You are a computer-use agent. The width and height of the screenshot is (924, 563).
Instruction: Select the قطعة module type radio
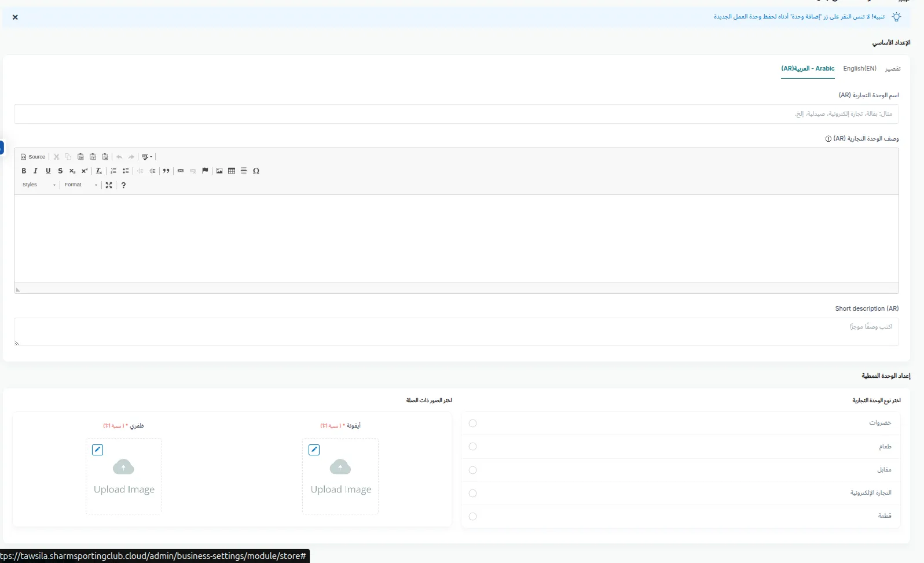[473, 517]
